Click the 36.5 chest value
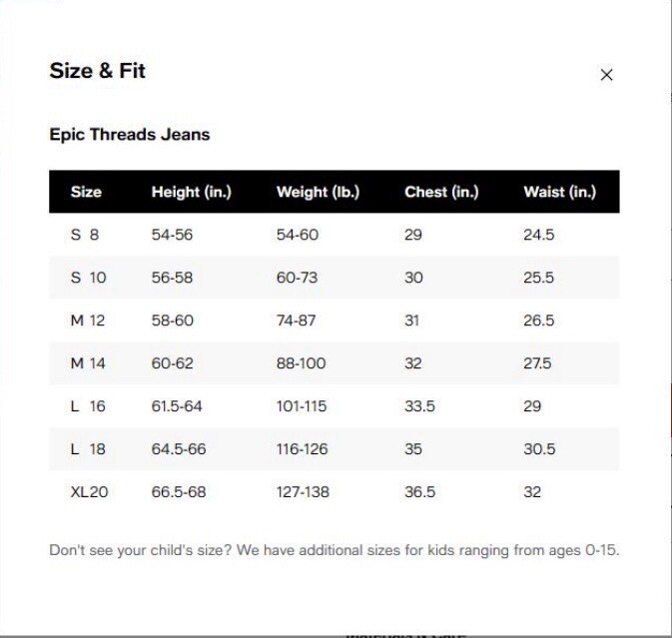The height and width of the screenshot is (638, 672). click(x=419, y=491)
